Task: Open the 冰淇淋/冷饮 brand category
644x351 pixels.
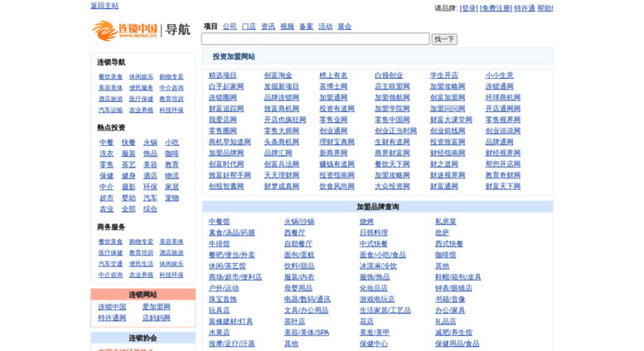Action: pyautogui.click(x=378, y=266)
